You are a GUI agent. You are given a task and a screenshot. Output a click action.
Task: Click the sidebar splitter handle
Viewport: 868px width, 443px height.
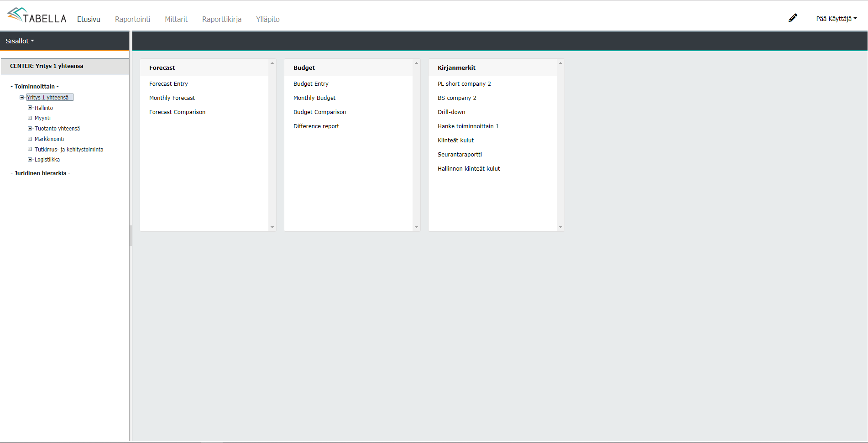click(x=131, y=235)
